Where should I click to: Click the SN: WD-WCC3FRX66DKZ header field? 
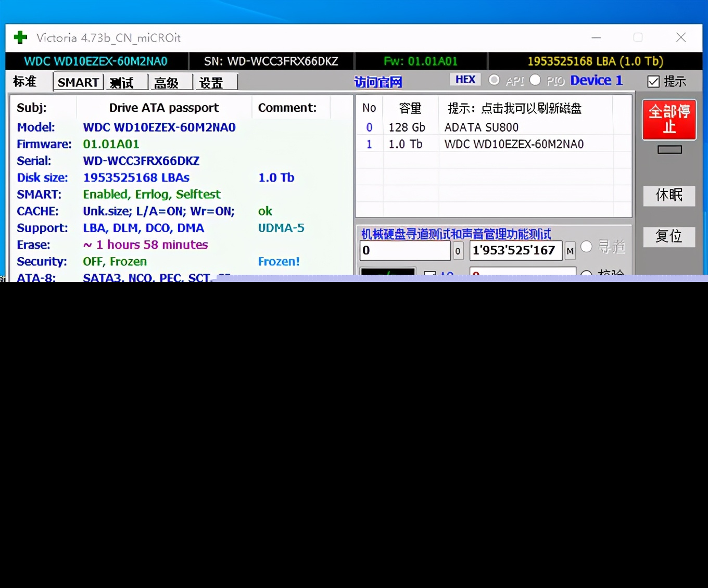tap(271, 61)
